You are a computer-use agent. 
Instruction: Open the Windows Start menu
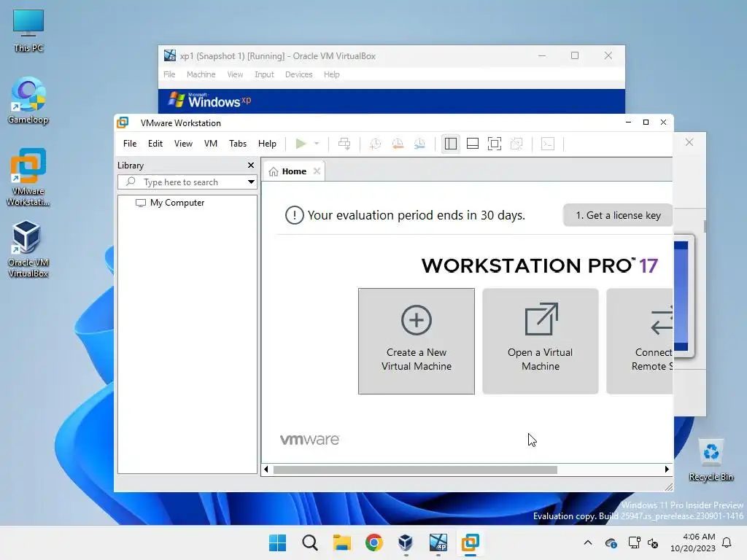click(x=278, y=542)
